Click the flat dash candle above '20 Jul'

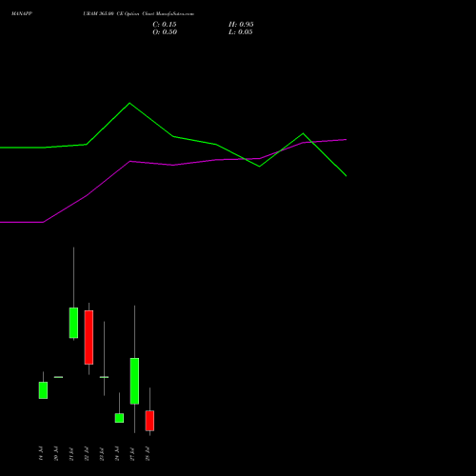point(58,377)
